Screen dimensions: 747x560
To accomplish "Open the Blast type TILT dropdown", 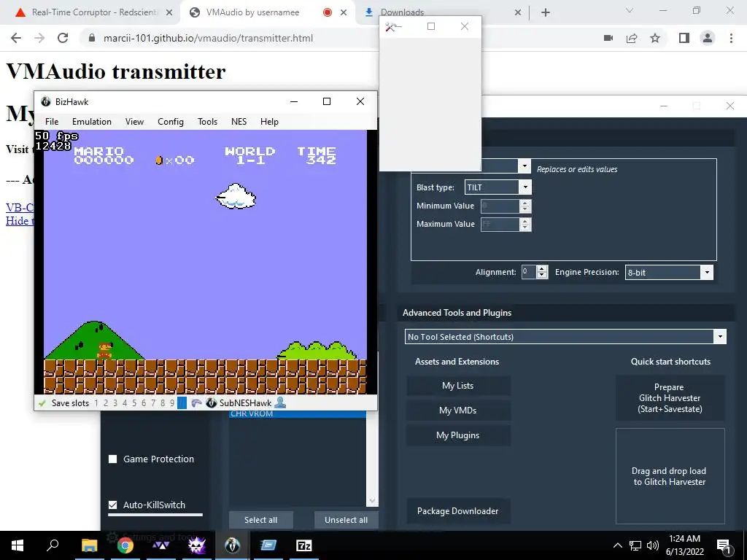I will coord(525,187).
